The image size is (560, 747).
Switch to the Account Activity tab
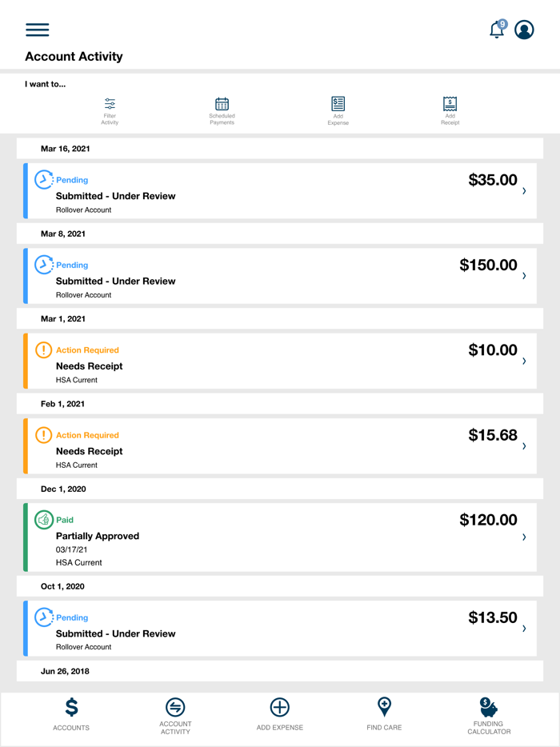175,713
